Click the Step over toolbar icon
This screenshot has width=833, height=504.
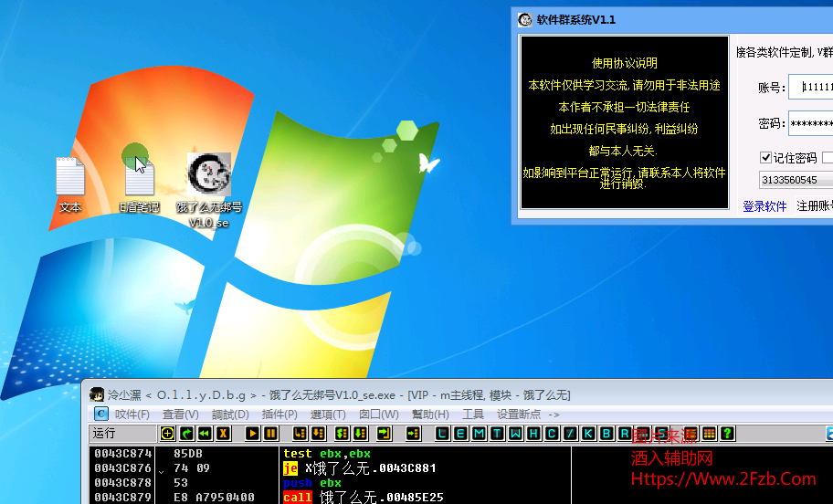coord(318,434)
